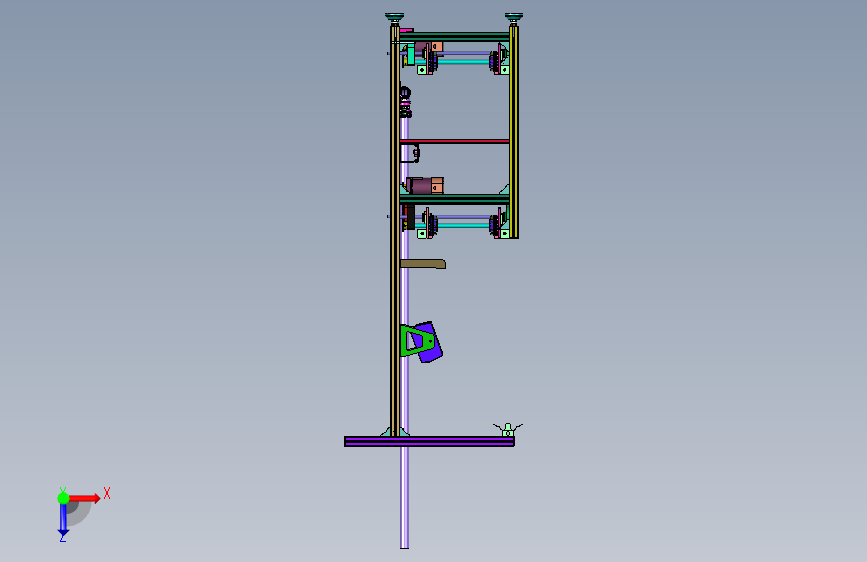Screen dimensions: 867x562
Task: Select the top-left leveling foot pad
Action: tap(394, 18)
